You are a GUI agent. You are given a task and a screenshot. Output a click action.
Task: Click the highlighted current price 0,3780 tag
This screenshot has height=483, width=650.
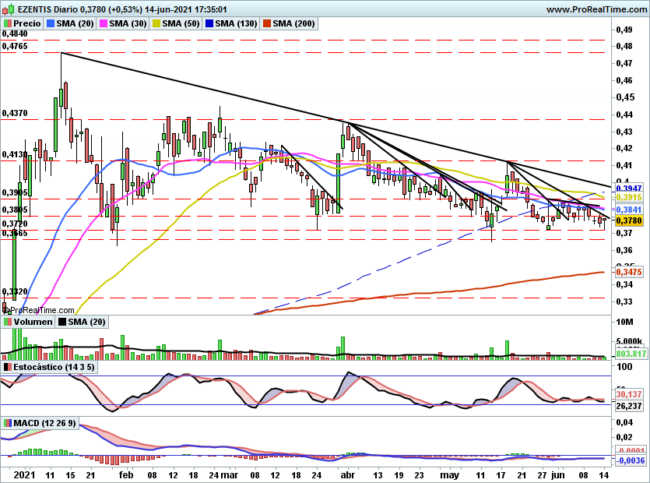628,221
